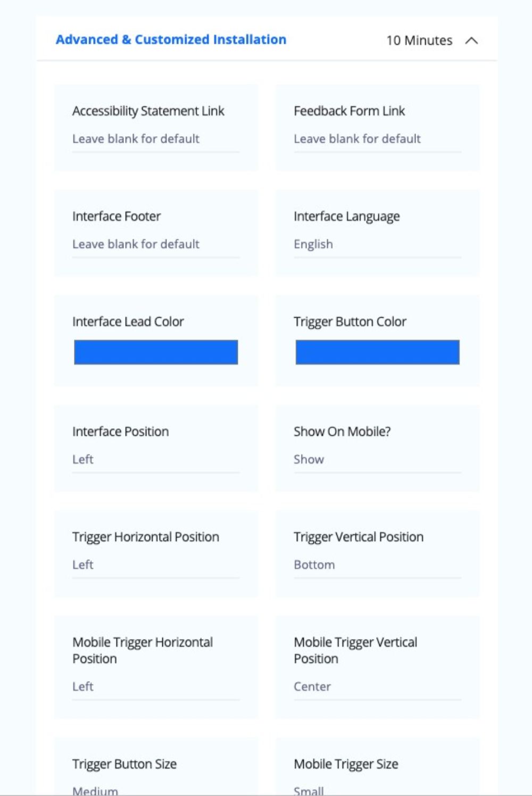
Task: Open the Interface Language dropdown
Action: click(x=377, y=244)
